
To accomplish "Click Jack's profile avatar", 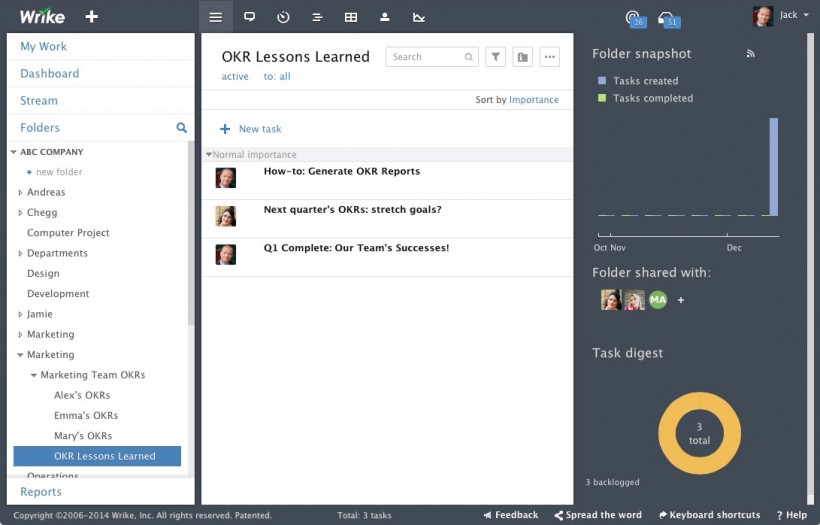I will pyautogui.click(x=762, y=16).
